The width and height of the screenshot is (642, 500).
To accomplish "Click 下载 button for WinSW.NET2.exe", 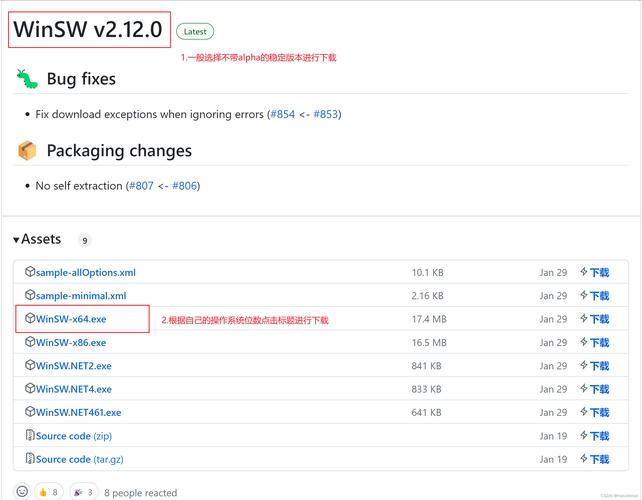I will [599, 366].
